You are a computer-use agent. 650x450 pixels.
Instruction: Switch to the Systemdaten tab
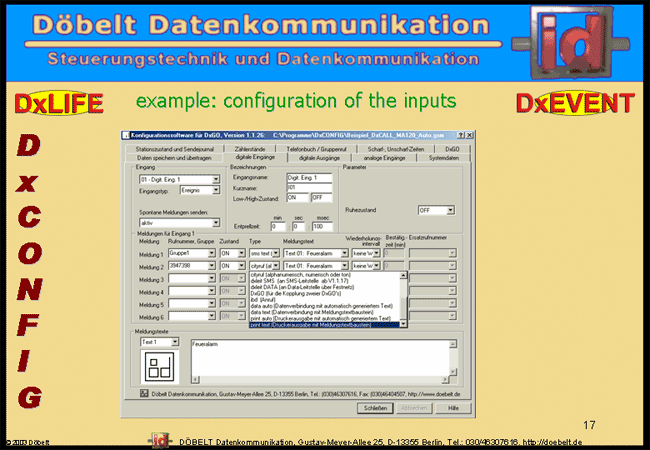(x=444, y=158)
